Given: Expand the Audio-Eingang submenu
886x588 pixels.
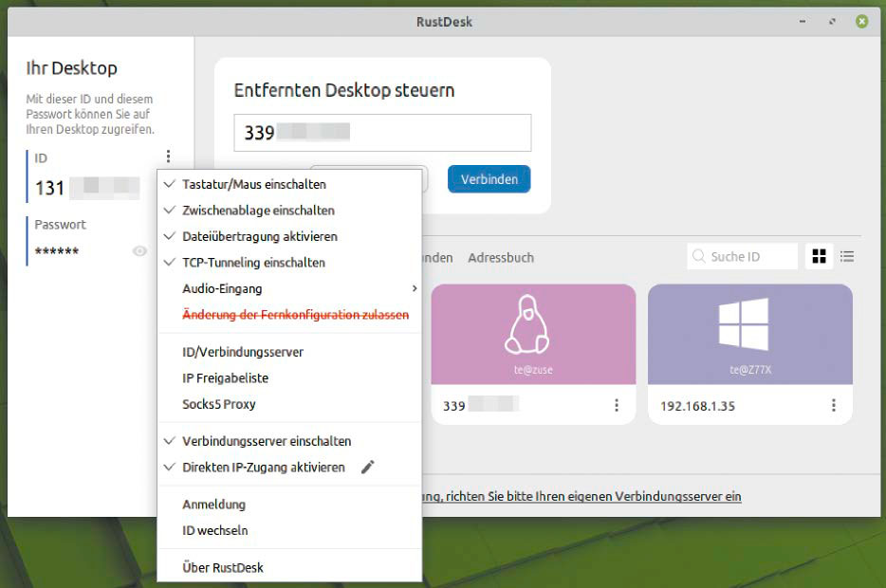Looking at the screenshot, I should pyautogui.click(x=290, y=288).
